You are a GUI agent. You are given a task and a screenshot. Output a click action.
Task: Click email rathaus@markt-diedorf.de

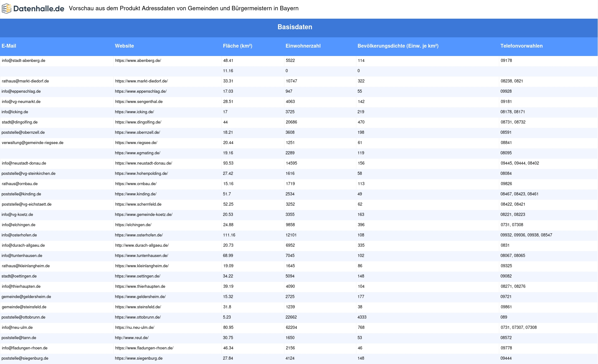tap(26, 81)
